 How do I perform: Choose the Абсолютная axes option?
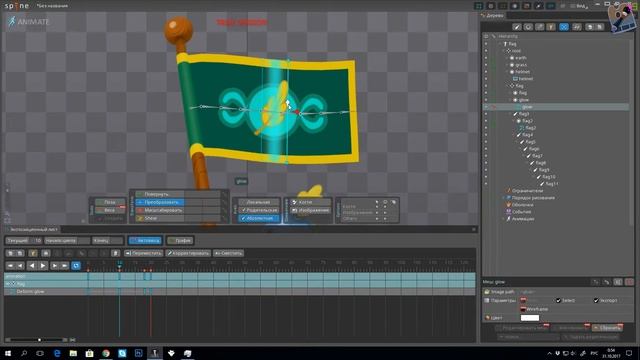point(259,218)
